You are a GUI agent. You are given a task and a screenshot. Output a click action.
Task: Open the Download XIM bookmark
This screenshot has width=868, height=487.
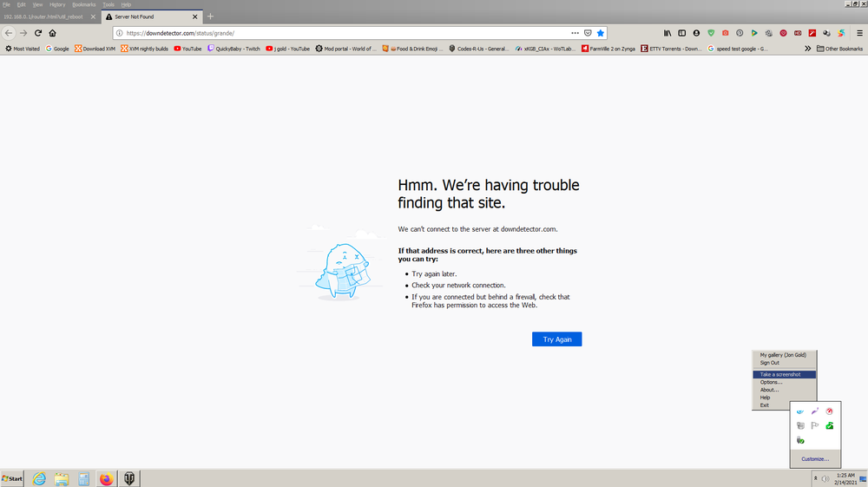click(95, 49)
